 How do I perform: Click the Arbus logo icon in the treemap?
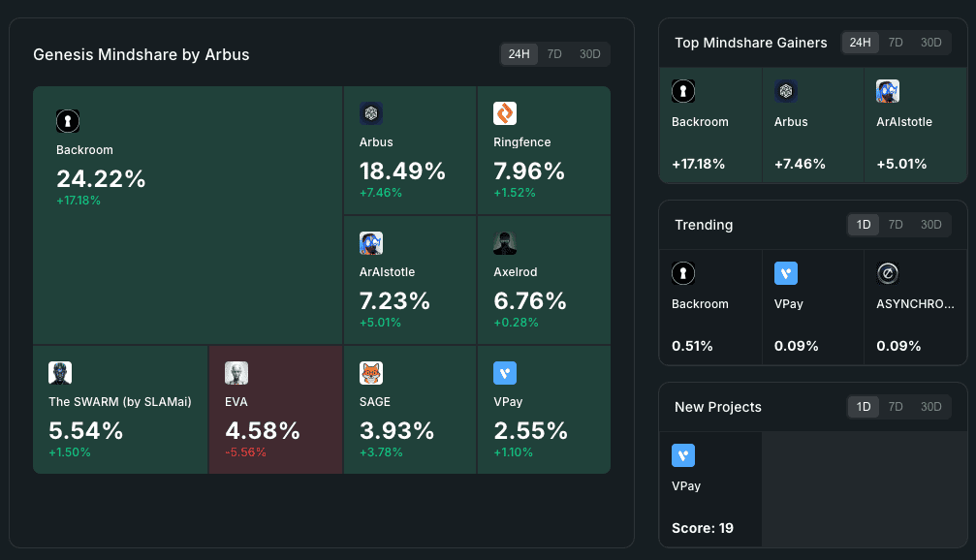coord(371,113)
